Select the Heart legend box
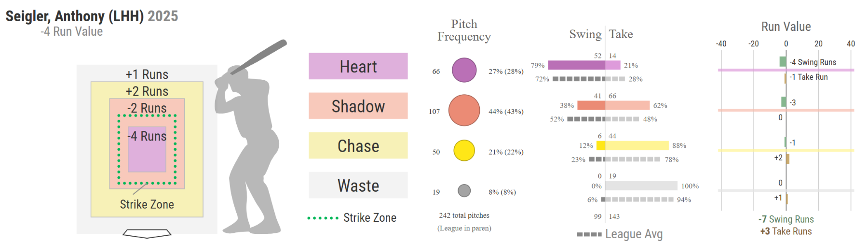 [x=358, y=66]
